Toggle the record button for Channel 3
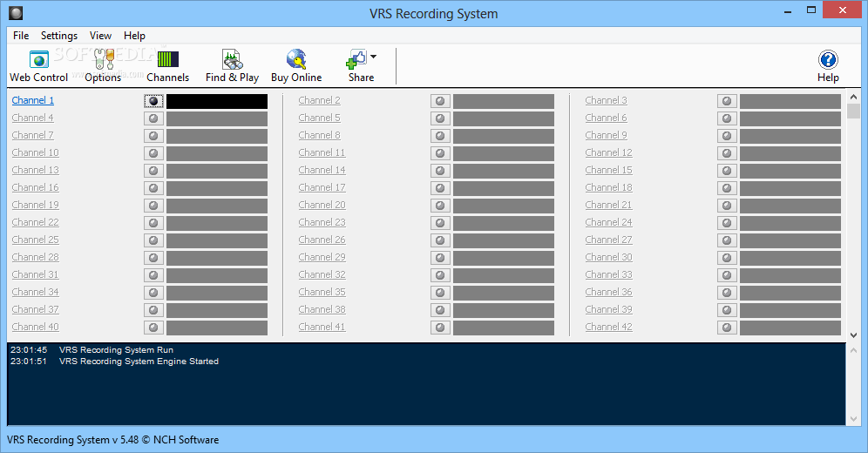Image resolution: width=868 pixels, height=453 pixels. point(727,101)
